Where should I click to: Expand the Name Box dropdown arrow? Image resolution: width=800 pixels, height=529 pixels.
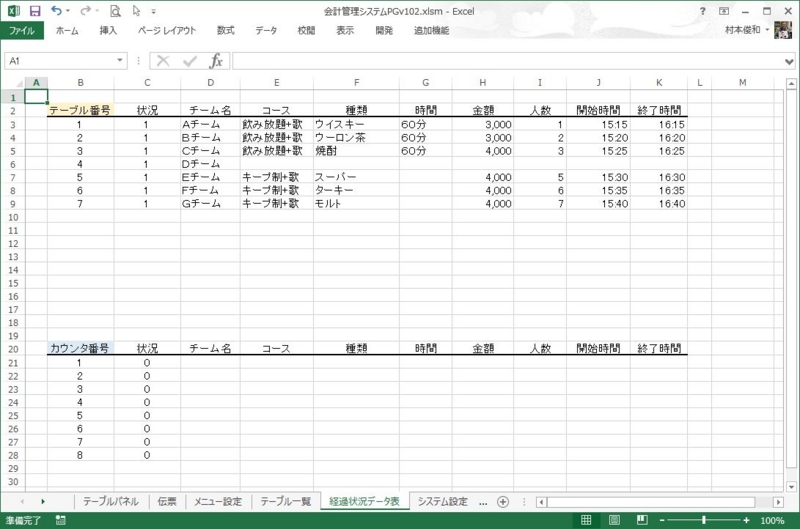tap(120, 61)
